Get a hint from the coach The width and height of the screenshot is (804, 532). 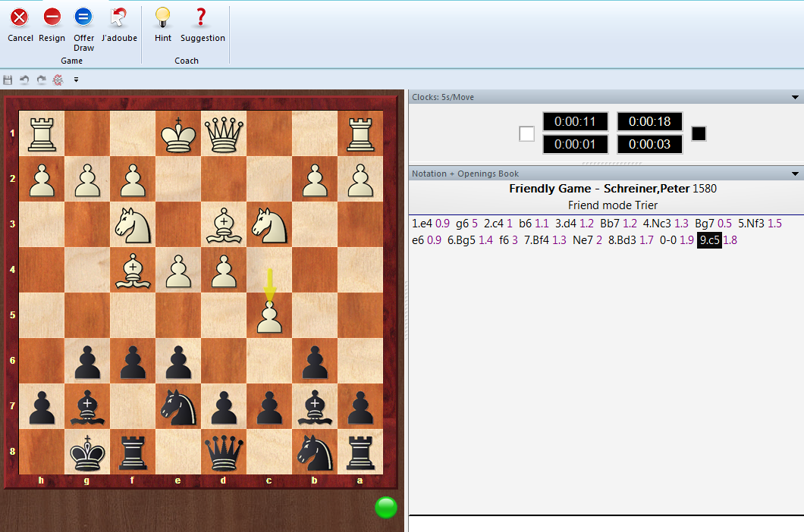point(162,17)
